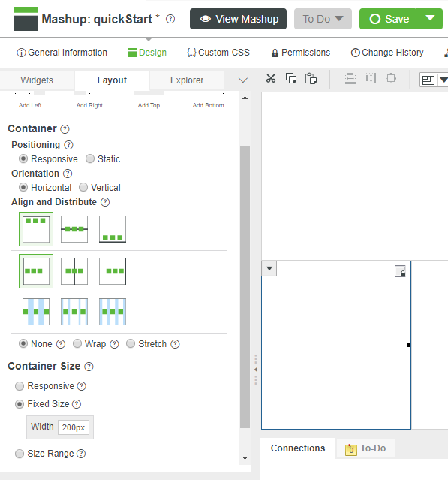This screenshot has height=480, width=448.
Task: Click help icon beside Positioning
Action: point(68,145)
